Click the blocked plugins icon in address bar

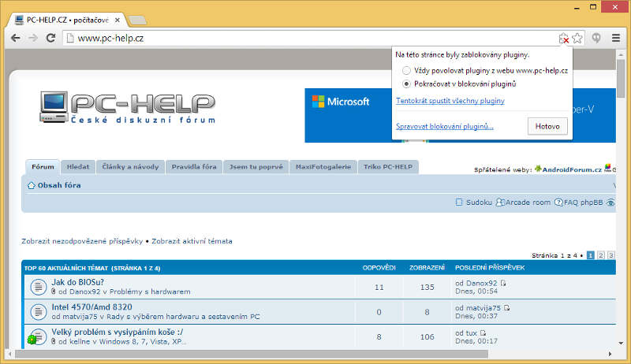tap(563, 38)
